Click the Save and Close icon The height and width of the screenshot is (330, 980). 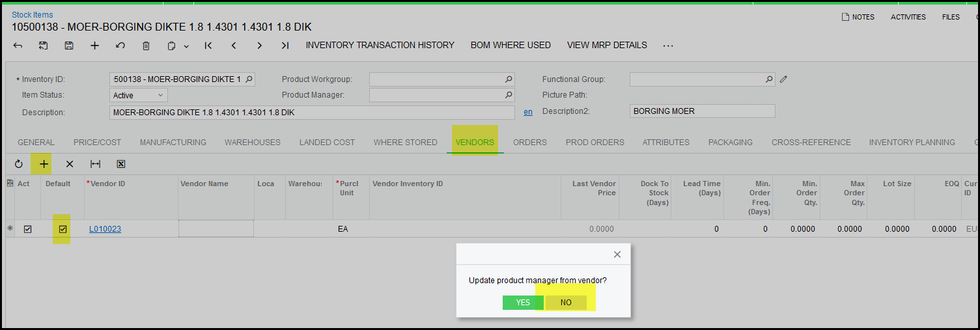[x=44, y=46]
